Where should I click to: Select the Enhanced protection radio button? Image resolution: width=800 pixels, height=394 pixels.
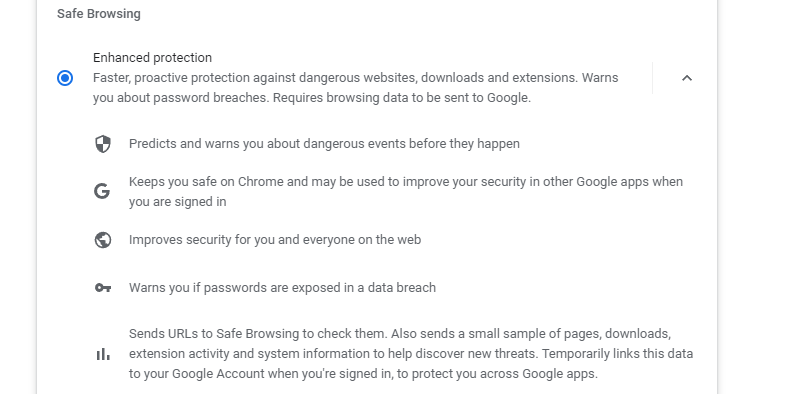point(65,78)
